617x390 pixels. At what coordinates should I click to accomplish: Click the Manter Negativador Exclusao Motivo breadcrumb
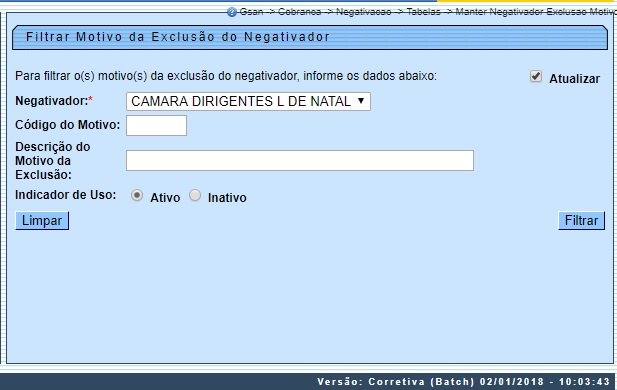tap(536, 12)
